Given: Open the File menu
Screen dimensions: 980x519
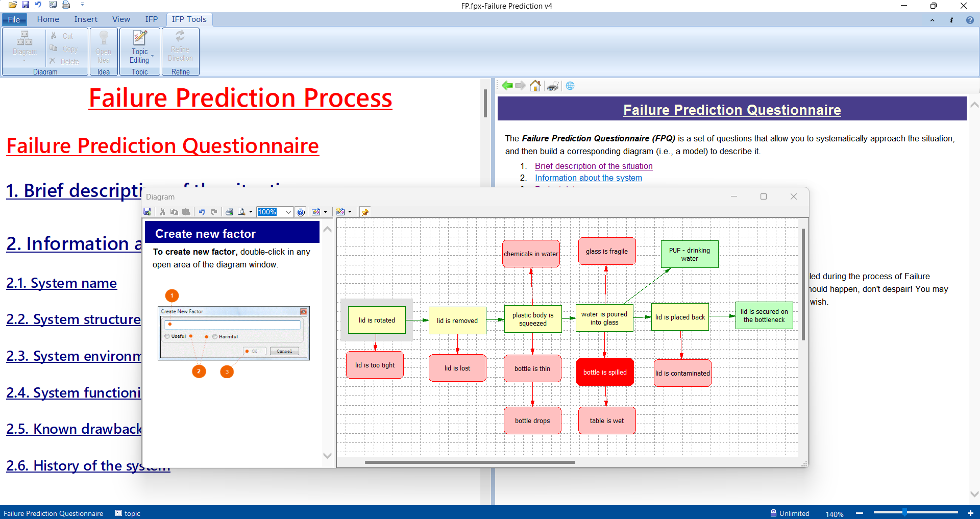Looking at the screenshot, I should tap(14, 19).
